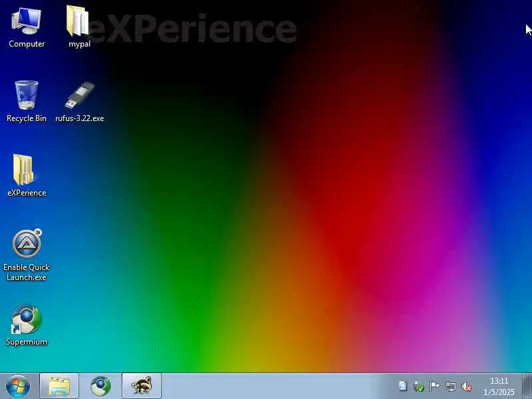Click the Safely Remove Hardware tray icon

419,386
